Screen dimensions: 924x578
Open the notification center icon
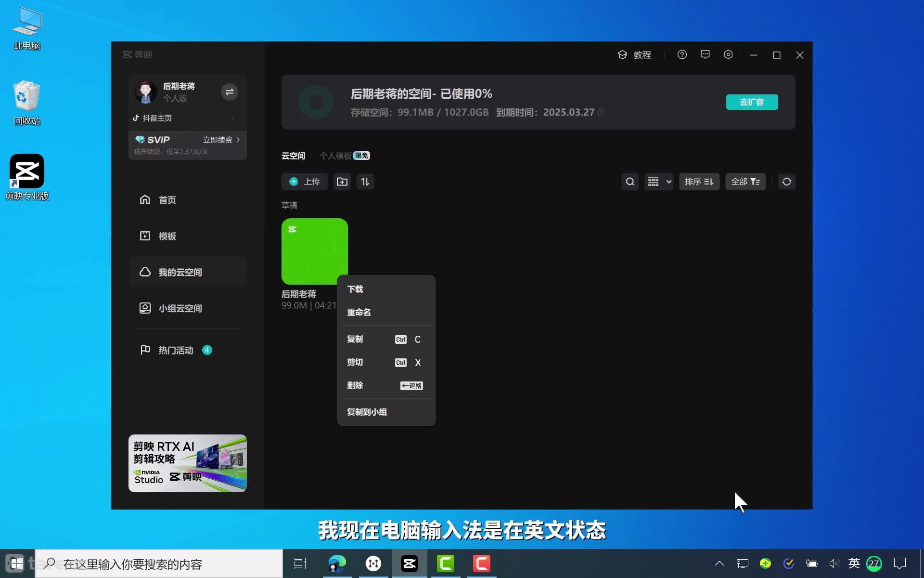point(899,564)
